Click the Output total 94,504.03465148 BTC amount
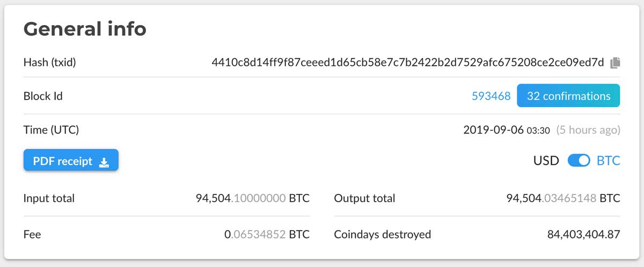This screenshot has width=644, height=267. 563,198
